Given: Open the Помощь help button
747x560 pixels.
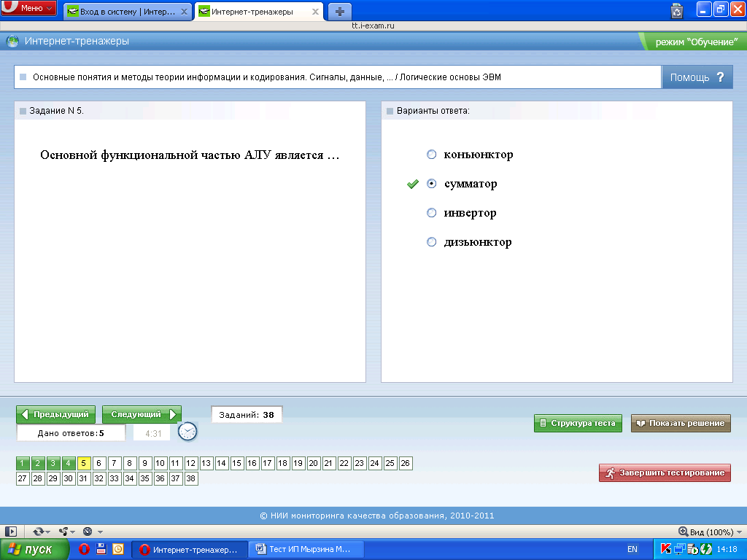Looking at the screenshot, I should [x=697, y=77].
